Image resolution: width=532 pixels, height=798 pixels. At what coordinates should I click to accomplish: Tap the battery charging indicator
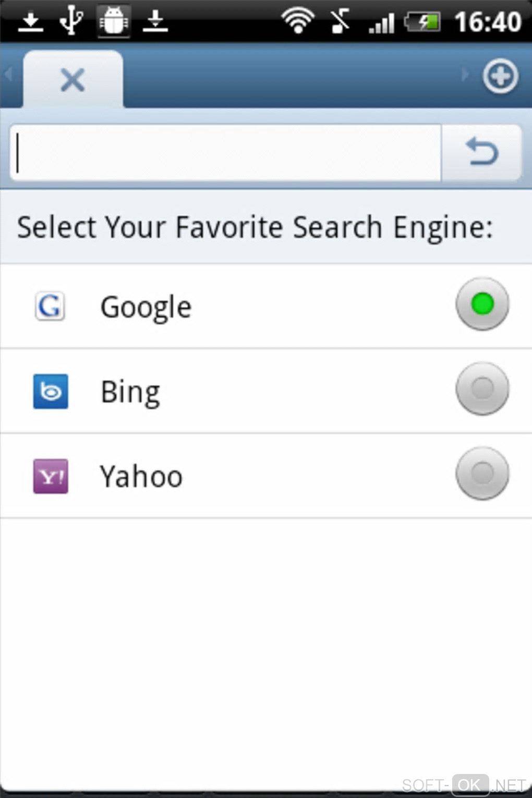coord(423,22)
